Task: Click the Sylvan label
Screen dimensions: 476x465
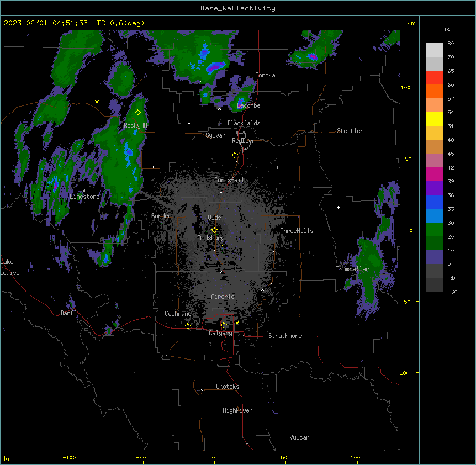Action: point(215,135)
